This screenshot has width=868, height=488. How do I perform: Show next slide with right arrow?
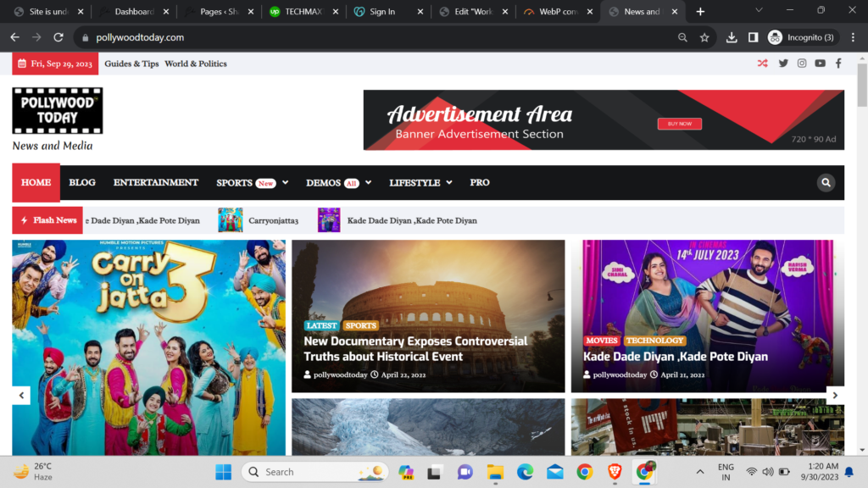click(835, 395)
